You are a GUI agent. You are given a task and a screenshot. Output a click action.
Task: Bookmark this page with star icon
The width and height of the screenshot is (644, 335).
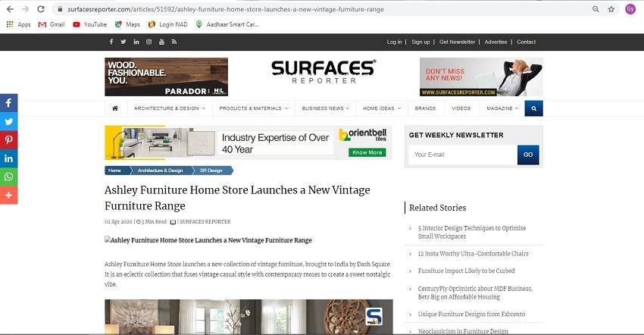[611, 9]
